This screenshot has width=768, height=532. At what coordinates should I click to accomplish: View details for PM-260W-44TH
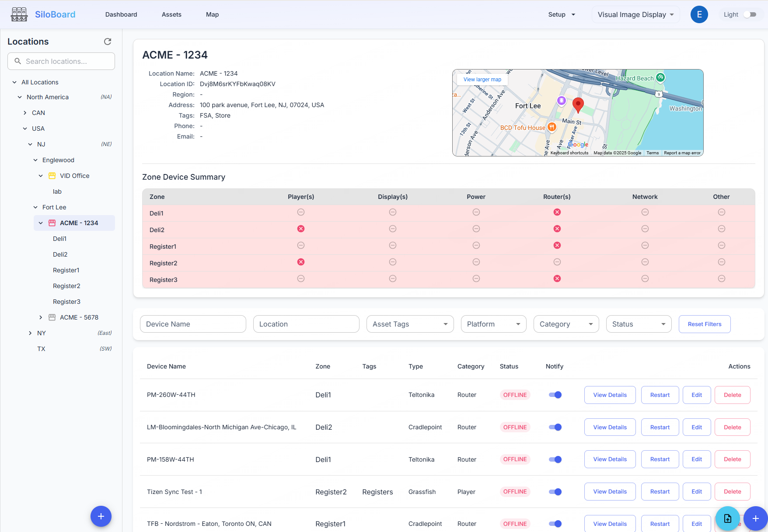tap(610, 395)
